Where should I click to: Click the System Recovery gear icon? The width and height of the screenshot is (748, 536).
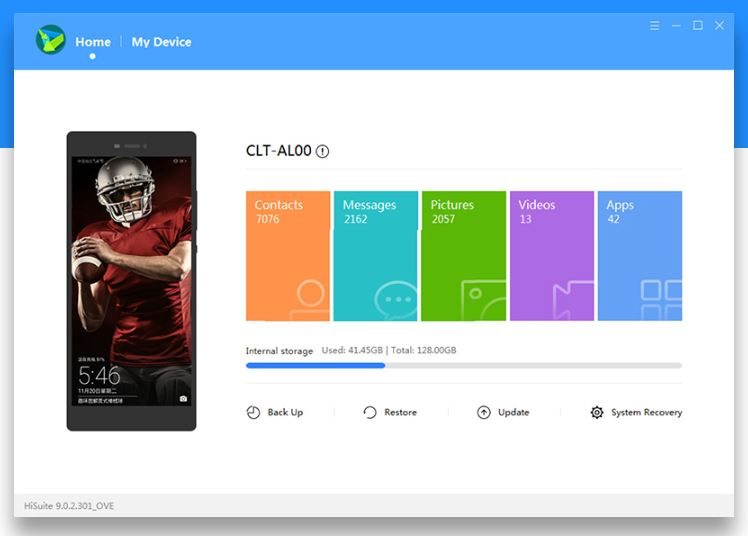coord(597,412)
